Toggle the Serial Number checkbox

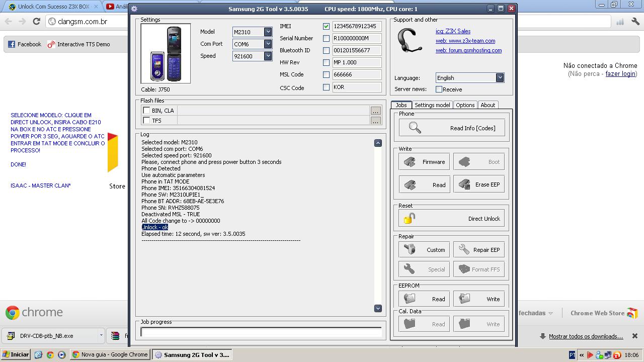[326, 38]
